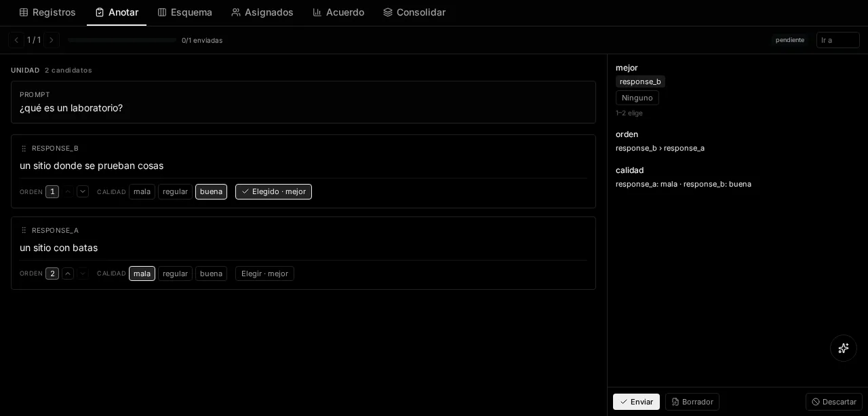Click the calidad summary line
The image size is (868, 416).
point(684,184)
